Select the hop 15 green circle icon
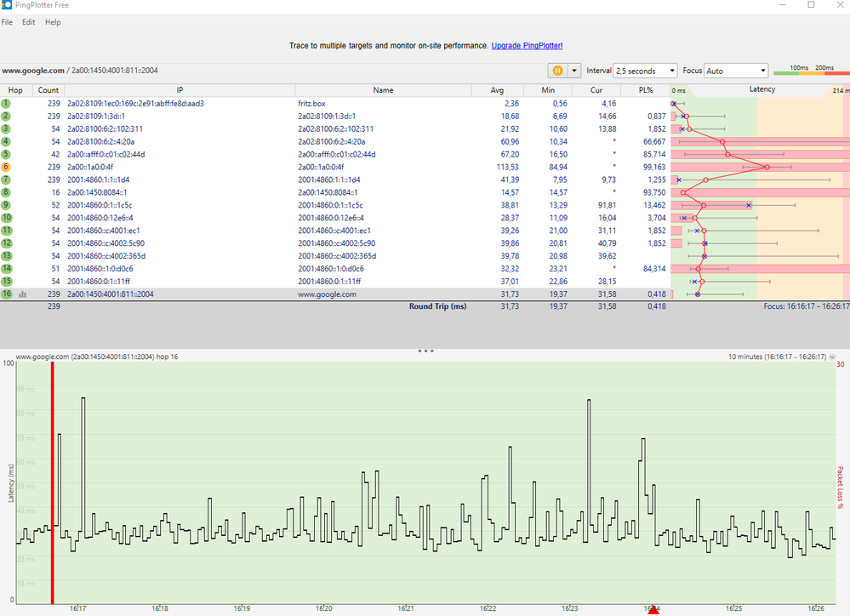The width and height of the screenshot is (850, 616). pyautogui.click(x=6, y=282)
